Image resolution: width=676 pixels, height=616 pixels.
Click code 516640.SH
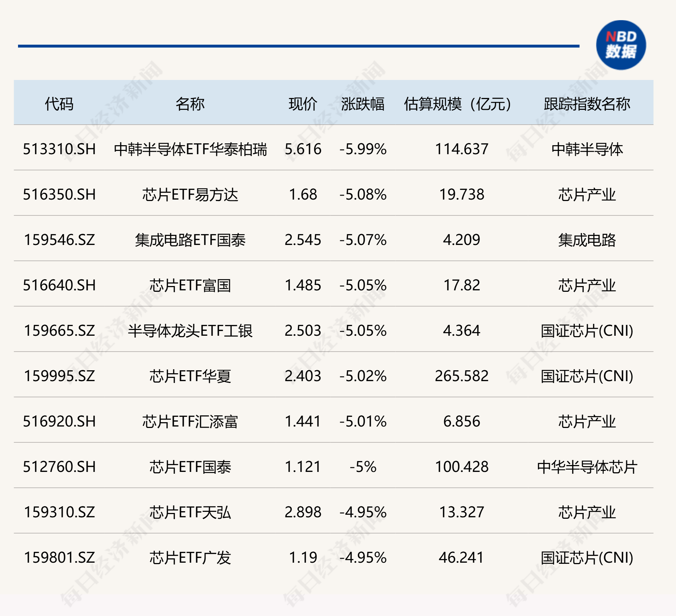pyautogui.click(x=59, y=285)
